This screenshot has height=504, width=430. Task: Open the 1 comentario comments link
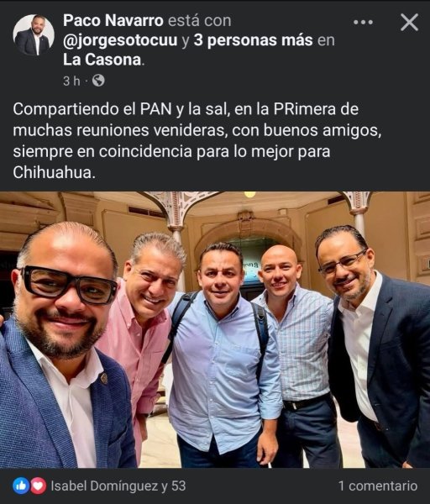378,486
